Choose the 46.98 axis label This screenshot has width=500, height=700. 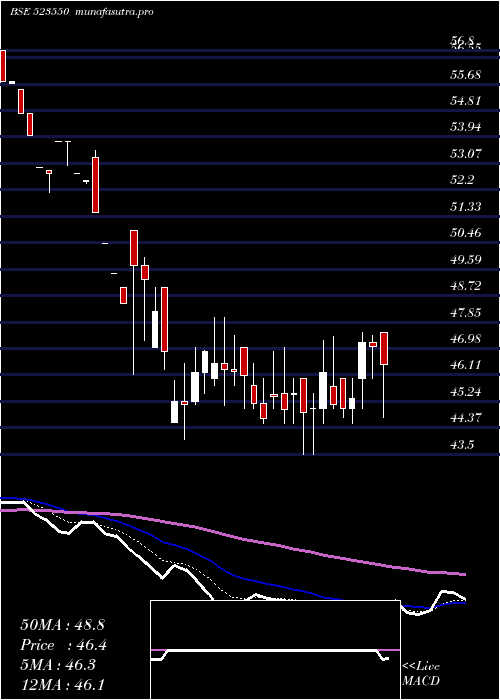pos(466,339)
